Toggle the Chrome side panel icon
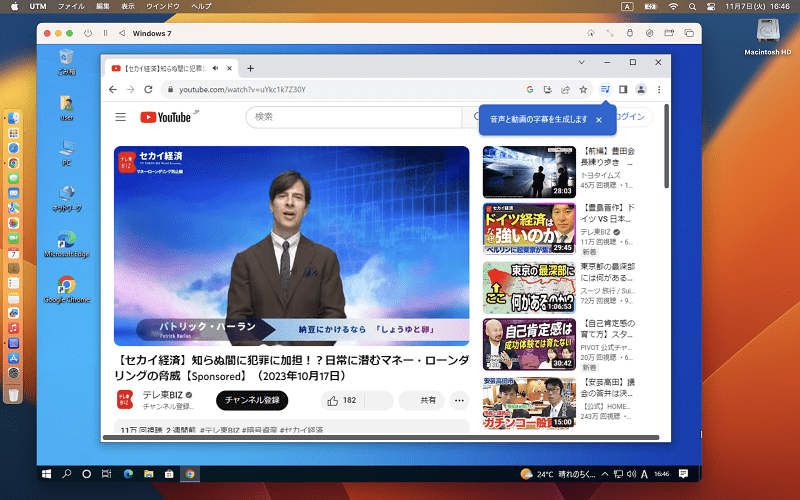Image resolution: width=800 pixels, height=500 pixels. pos(623,89)
